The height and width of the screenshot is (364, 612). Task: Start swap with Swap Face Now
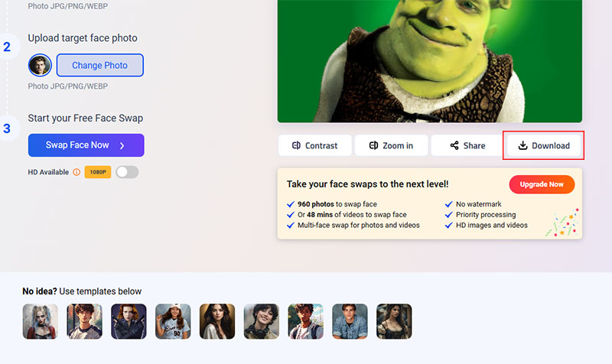pos(86,145)
